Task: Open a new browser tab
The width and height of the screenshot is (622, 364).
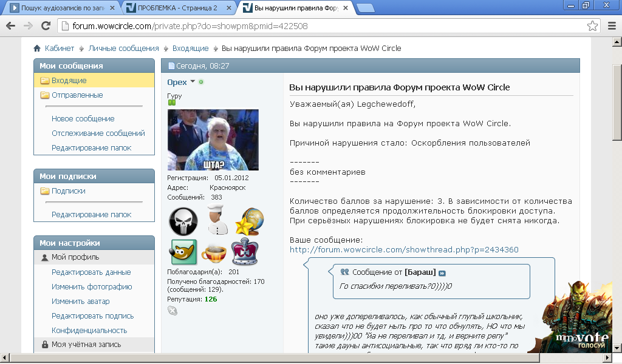Action: (365, 8)
